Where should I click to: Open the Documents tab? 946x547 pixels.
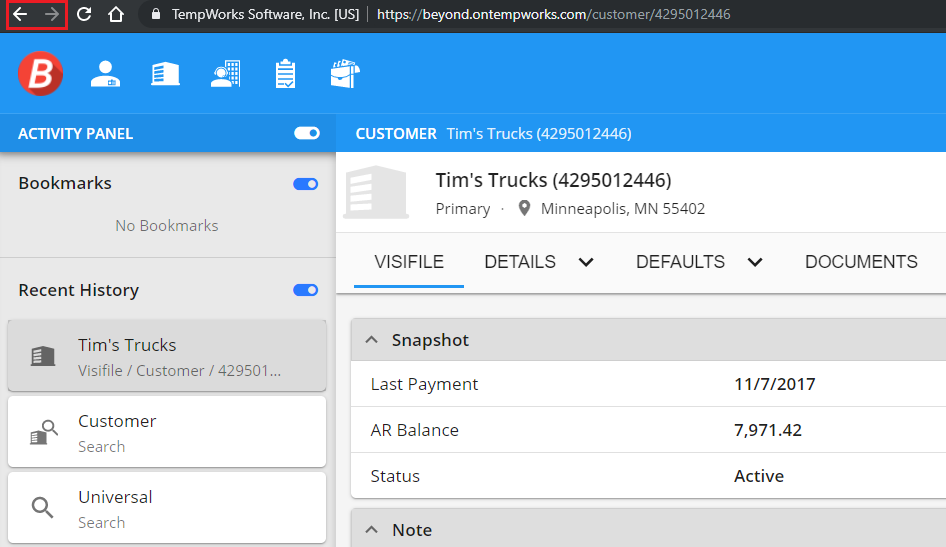tap(861, 262)
